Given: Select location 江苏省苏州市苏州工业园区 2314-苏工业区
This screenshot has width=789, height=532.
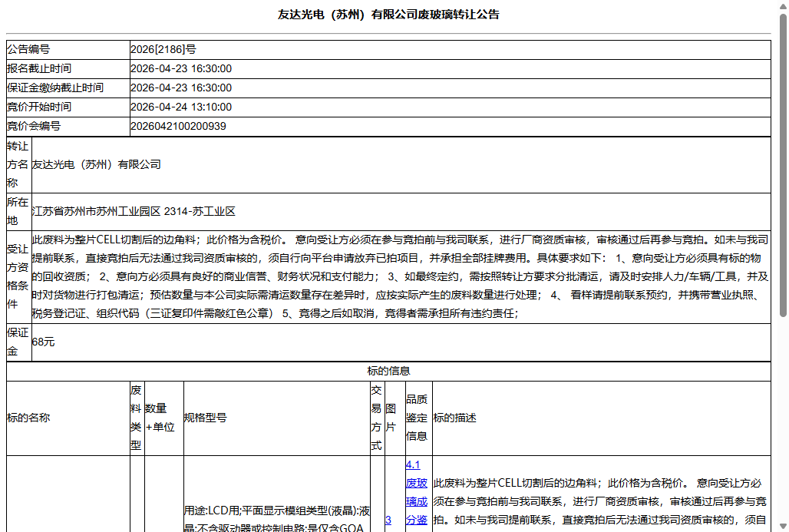Looking at the screenshot, I should point(134,211).
